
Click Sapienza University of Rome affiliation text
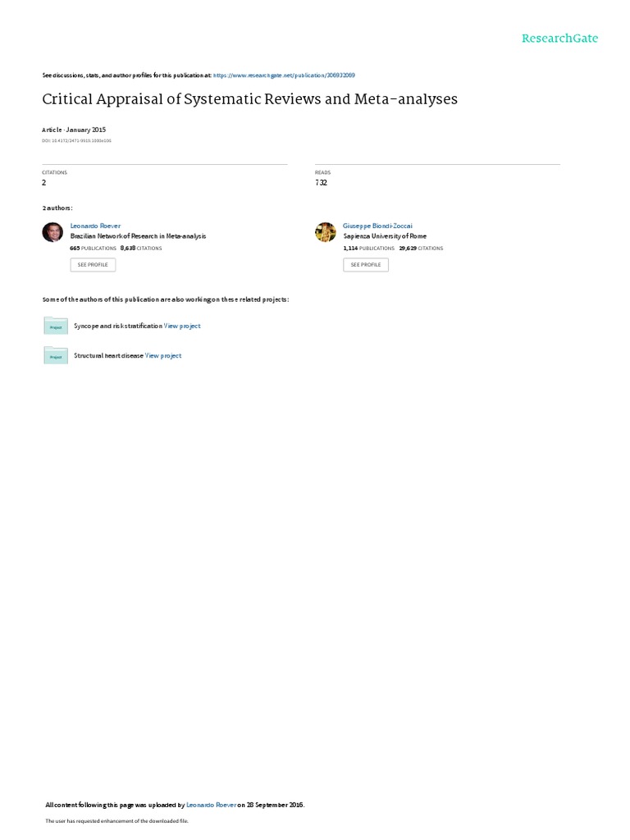[x=386, y=236]
